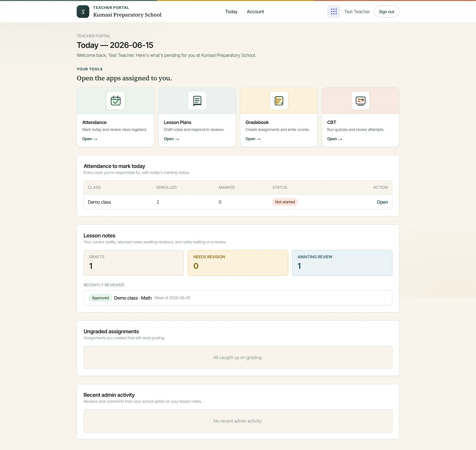This screenshot has width=476, height=450.
Task: Open the Attendance app link
Action: coord(90,139)
